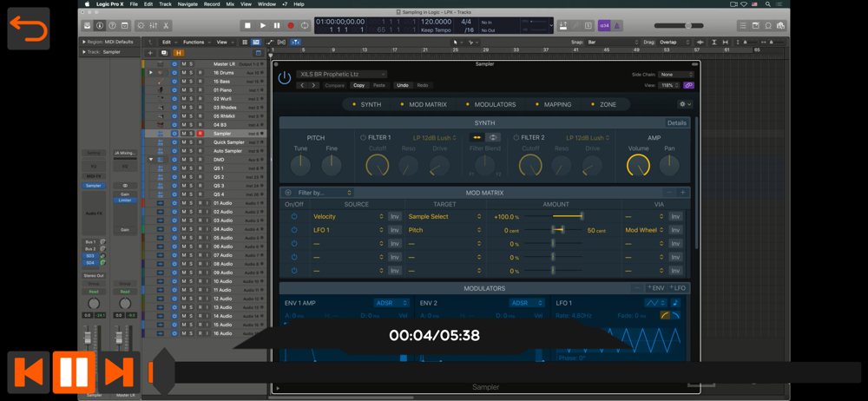Click the purple Count-in 1234 button
868x401 pixels.
[x=604, y=25]
